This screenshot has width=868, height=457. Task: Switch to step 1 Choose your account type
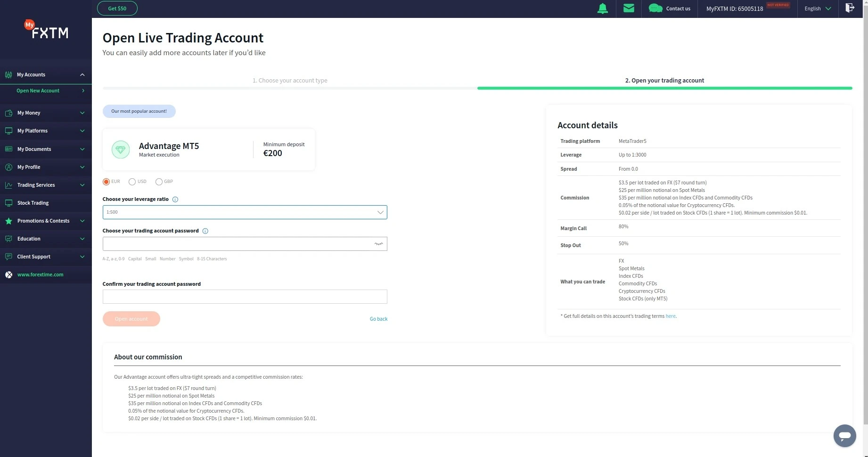[x=290, y=81]
